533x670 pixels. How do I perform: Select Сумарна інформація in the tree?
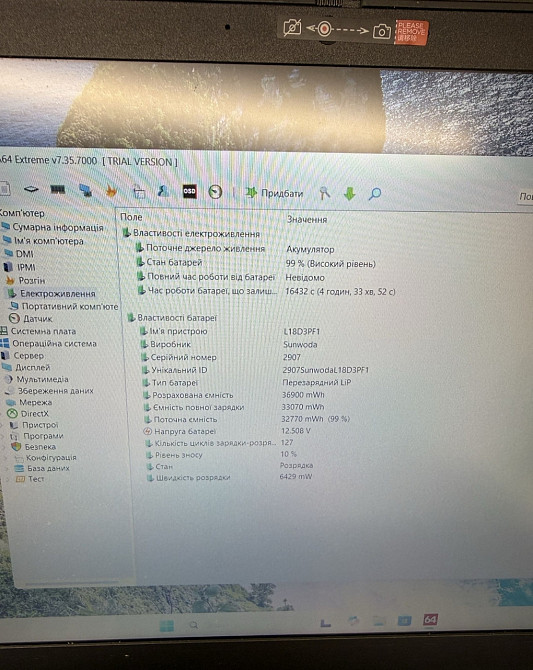coord(52,227)
